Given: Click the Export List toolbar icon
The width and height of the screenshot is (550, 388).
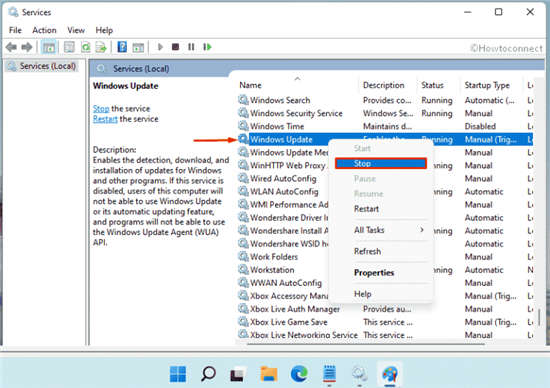Looking at the screenshot, I should (101, 47).
